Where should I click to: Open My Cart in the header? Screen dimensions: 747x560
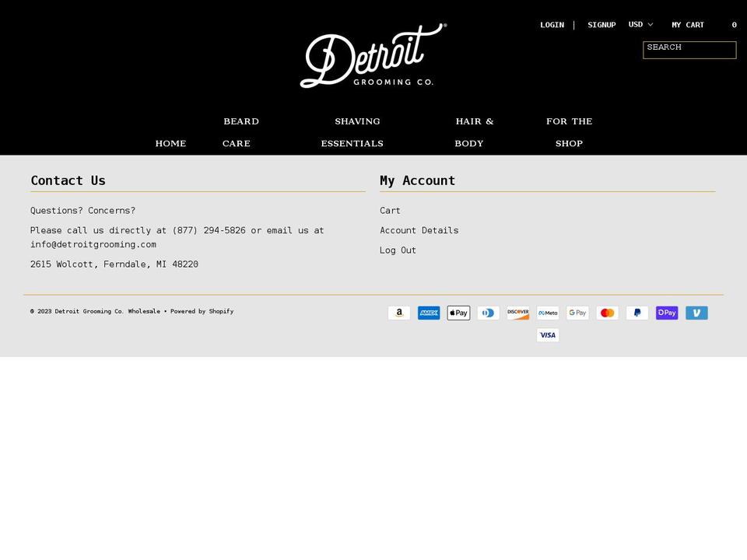pyautogui.click(x=688, y=25)
